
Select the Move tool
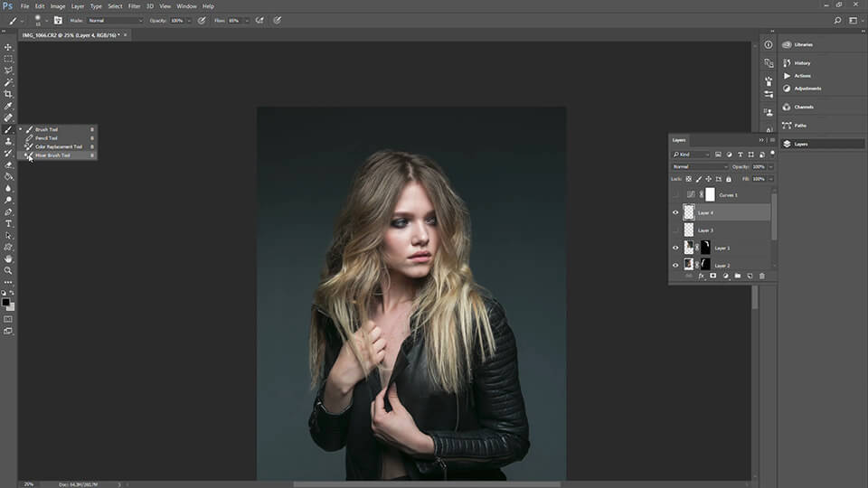tap(8, 47)
